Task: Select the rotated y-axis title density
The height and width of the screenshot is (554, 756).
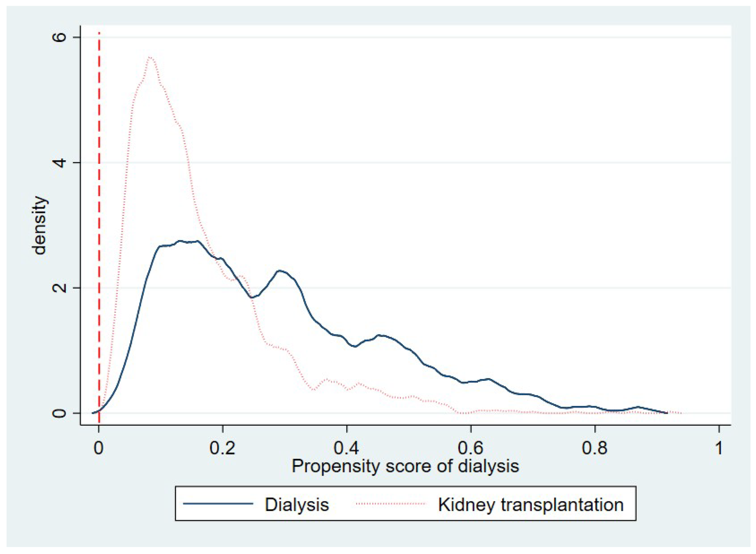Action: point(40,225)
